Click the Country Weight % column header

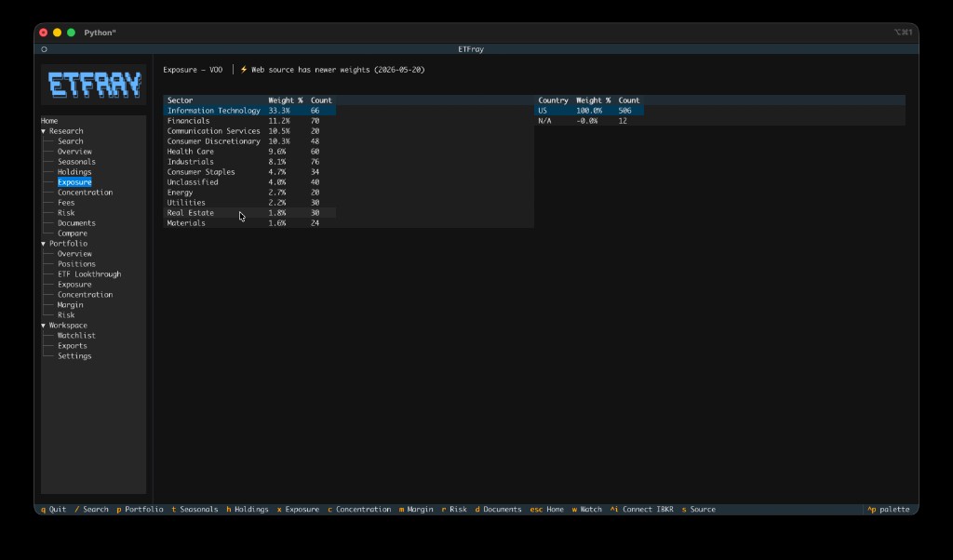[593, 100]
